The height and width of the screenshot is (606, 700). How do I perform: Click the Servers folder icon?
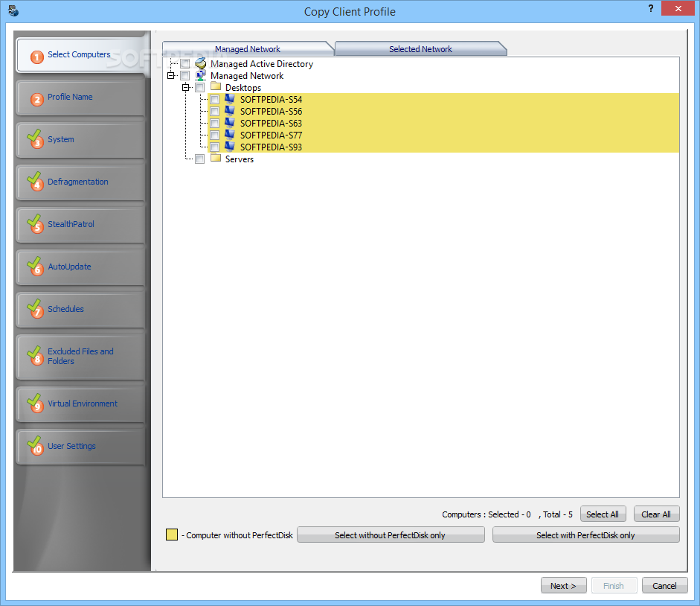click(216, 158)
